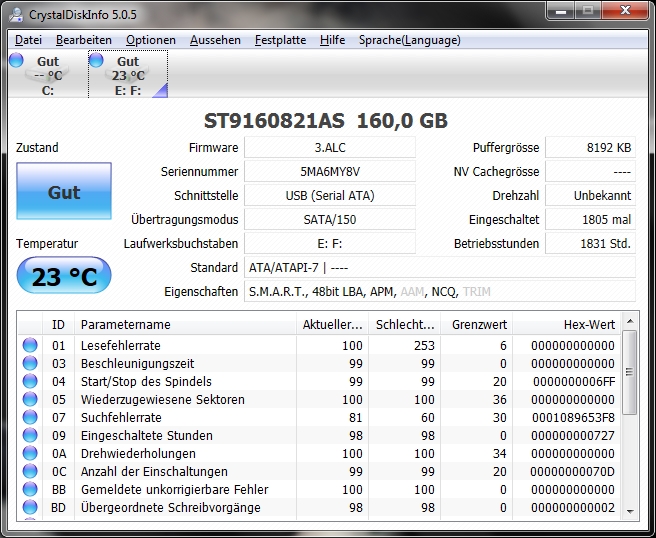Open the Festplatte menu
The image size is (656, 538).
coord(280,40)
